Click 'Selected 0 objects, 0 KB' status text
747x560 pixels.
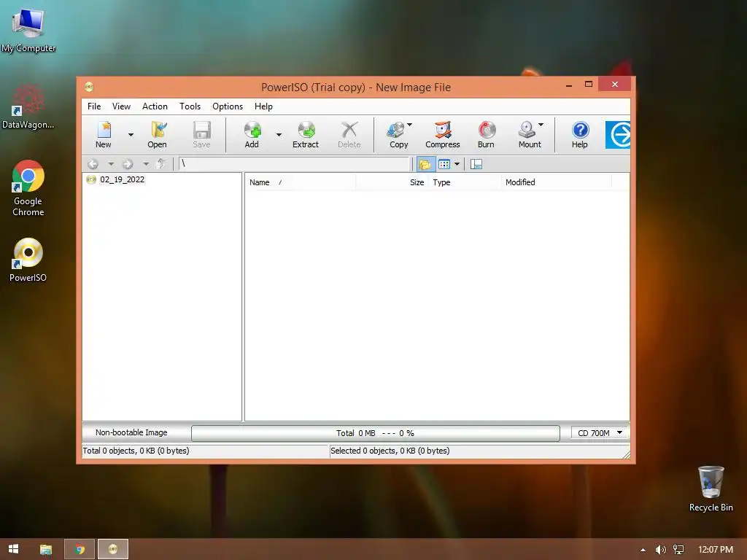point(390,451)
